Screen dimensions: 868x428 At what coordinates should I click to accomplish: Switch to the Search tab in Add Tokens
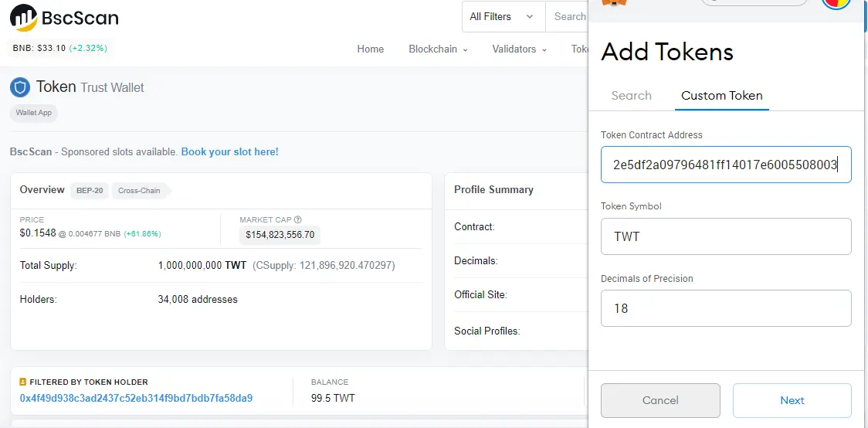coord(631,95)
